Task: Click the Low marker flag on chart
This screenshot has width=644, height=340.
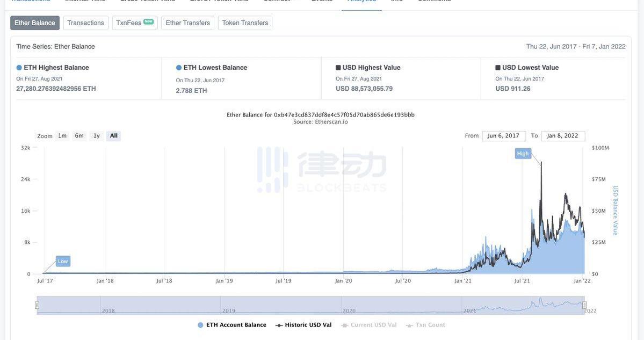Action: point(63,261)
